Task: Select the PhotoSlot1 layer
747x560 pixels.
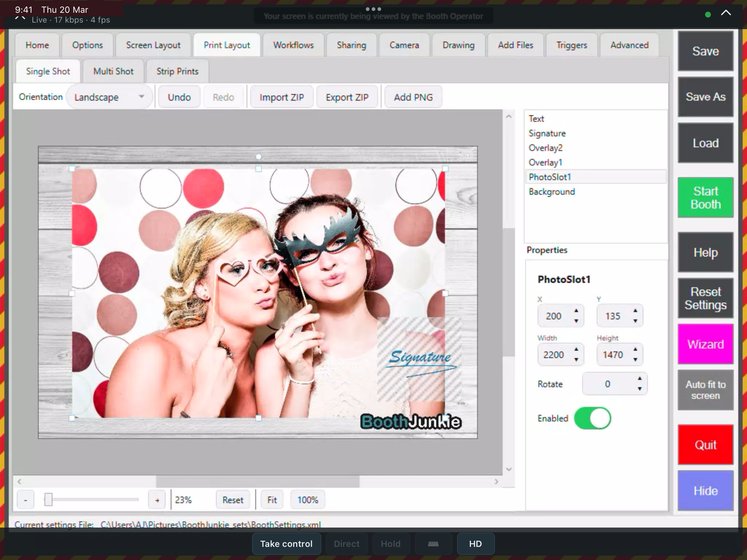Action: click(x=596, y=177)
